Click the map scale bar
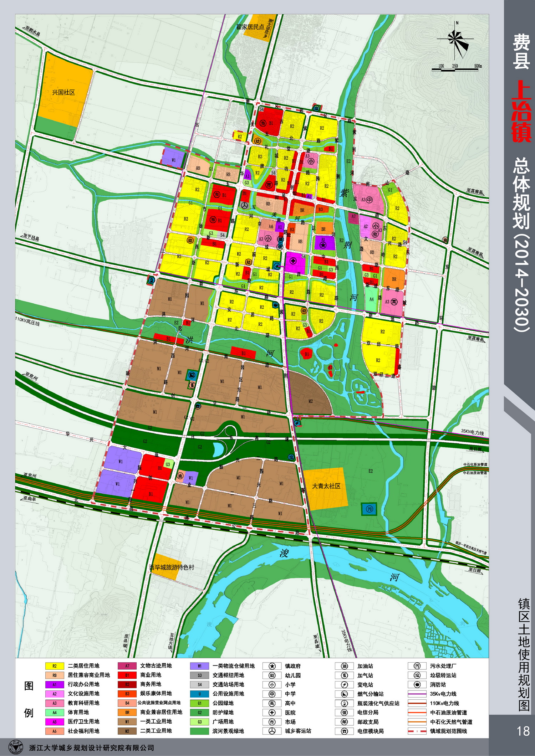 tap(455, 69)
